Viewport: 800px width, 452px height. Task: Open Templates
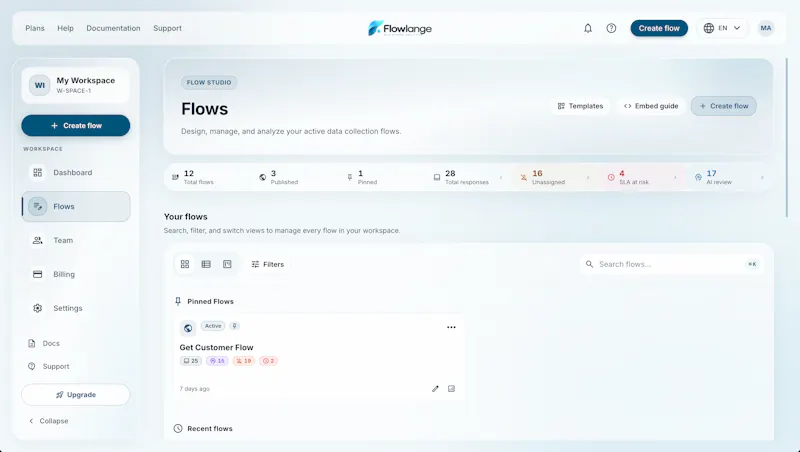580,106
